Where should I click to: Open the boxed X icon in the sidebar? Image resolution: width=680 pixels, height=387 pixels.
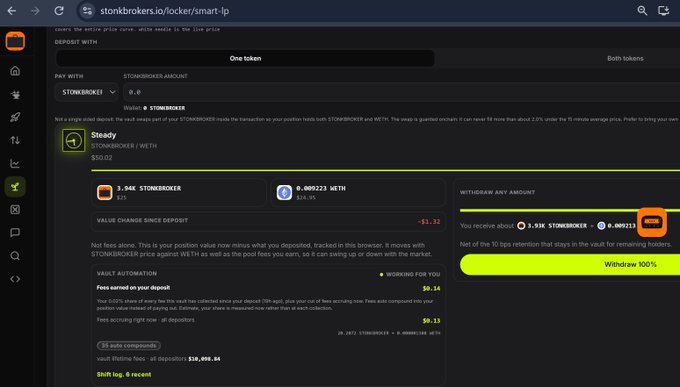[x=15, y=210]
